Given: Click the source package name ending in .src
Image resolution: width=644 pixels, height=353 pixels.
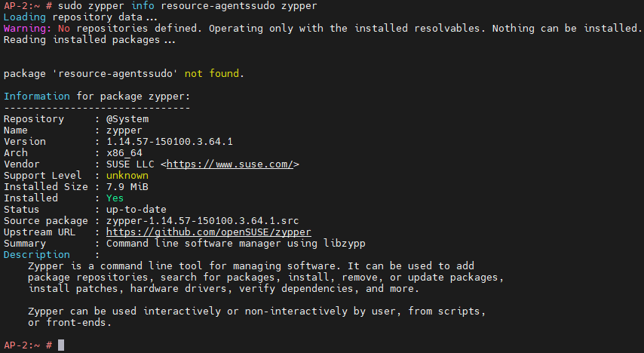Looking at the screenshot, I should pos(203,221).
